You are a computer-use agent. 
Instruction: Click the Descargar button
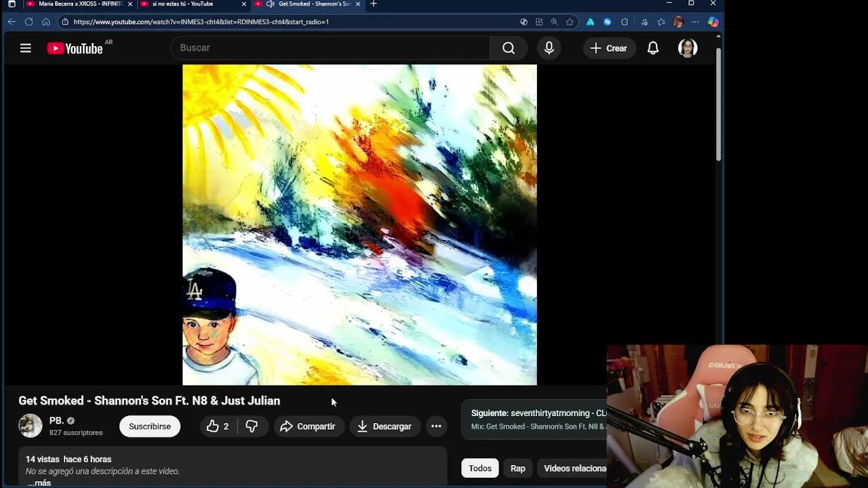point(384,426)
